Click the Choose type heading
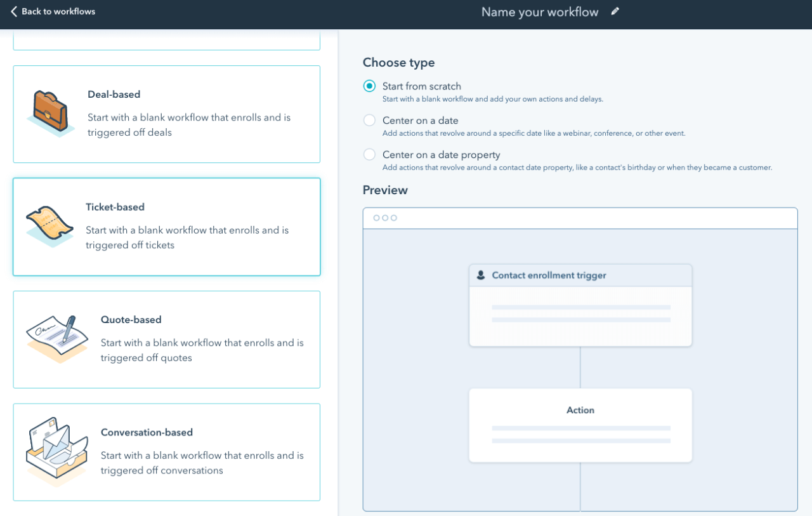The image size is (812, 516). pos(399,62)
